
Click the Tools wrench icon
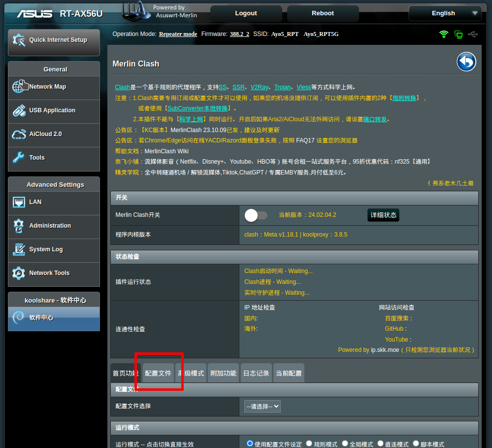coord(19,158)
